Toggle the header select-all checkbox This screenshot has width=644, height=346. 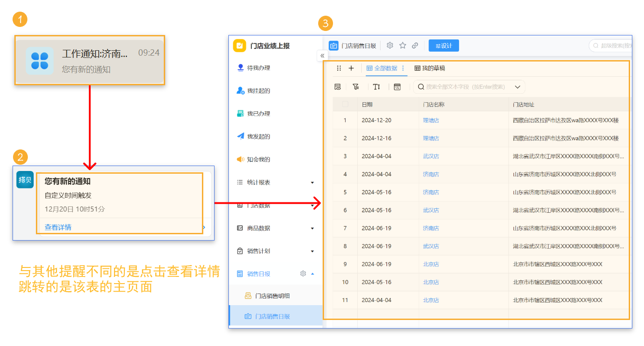point(345,104)
